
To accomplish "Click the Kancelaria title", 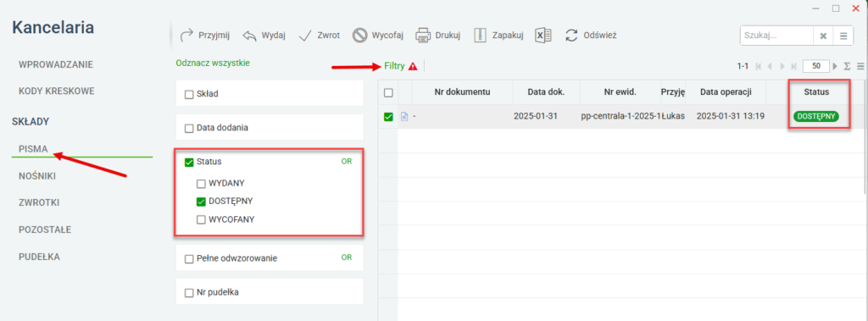I will [53, 27].
